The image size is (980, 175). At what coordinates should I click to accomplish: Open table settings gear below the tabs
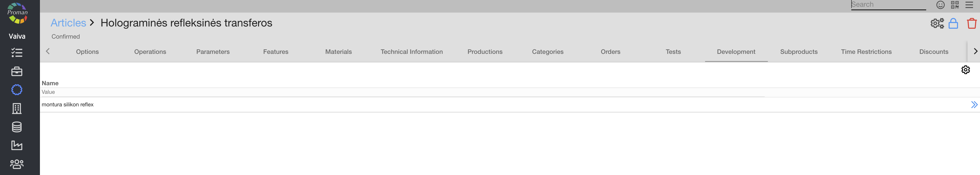click(965, 70)
